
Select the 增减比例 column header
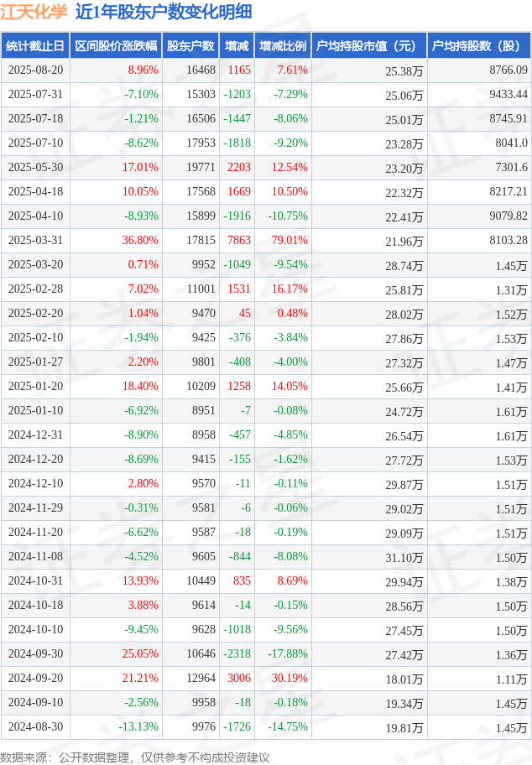(283, 46)
